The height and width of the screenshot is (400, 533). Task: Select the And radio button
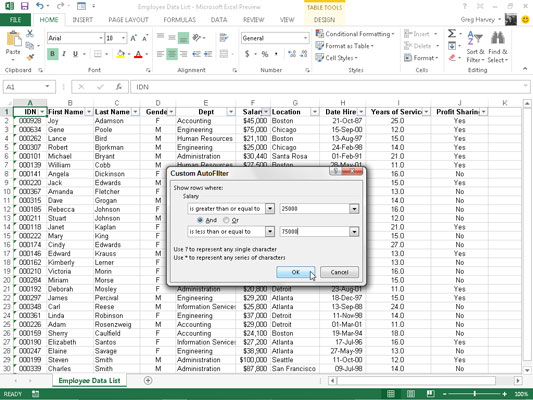pyautogui.click(x=200, y=220)
